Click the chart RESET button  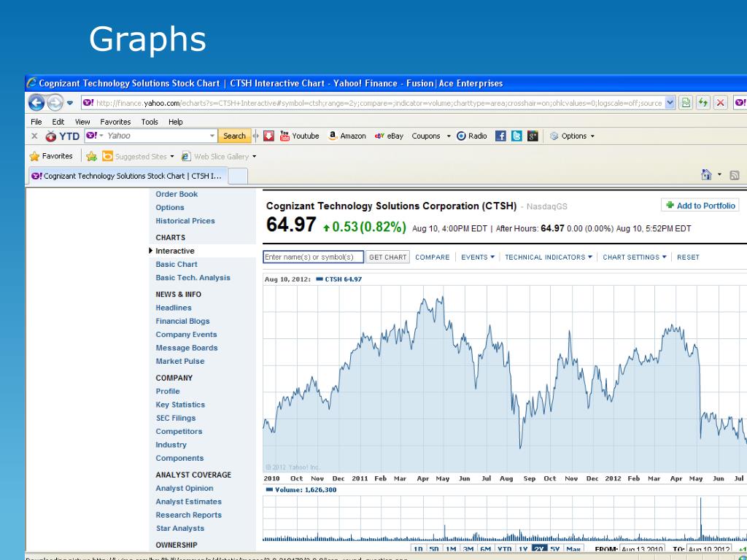[688, 257]
